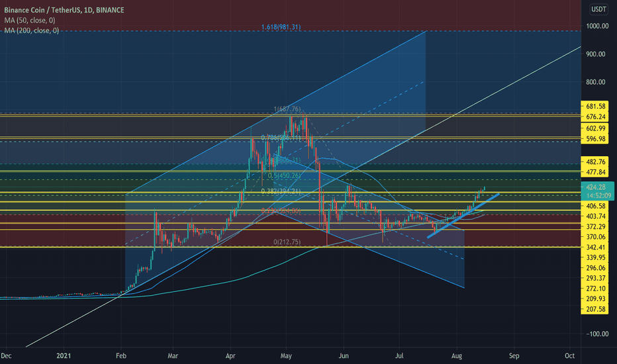Click the Dec label on time axis
This screenshot has width=617, height=364.
point(7,356)
